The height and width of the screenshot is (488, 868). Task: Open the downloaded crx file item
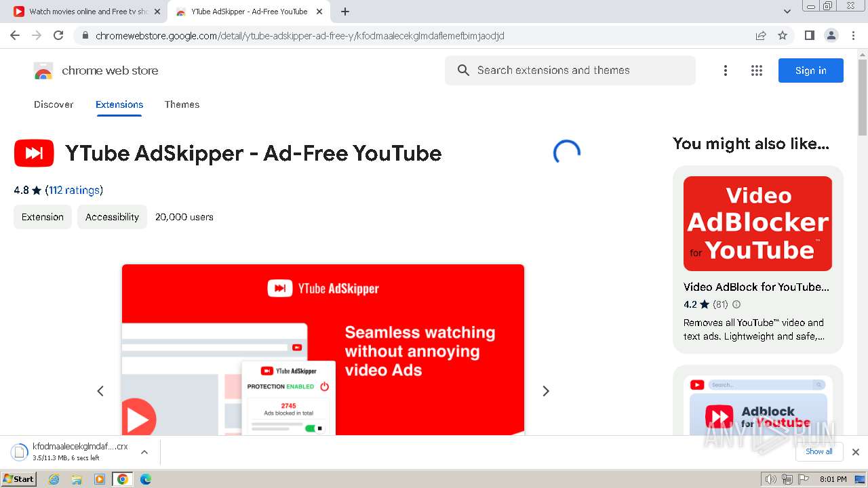click(70, 452)
